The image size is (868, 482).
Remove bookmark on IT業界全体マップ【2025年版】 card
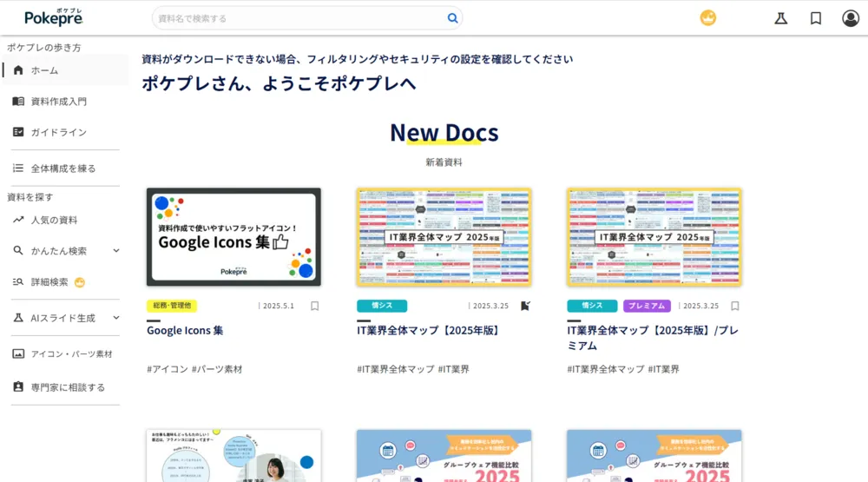[x=525, y=306]
